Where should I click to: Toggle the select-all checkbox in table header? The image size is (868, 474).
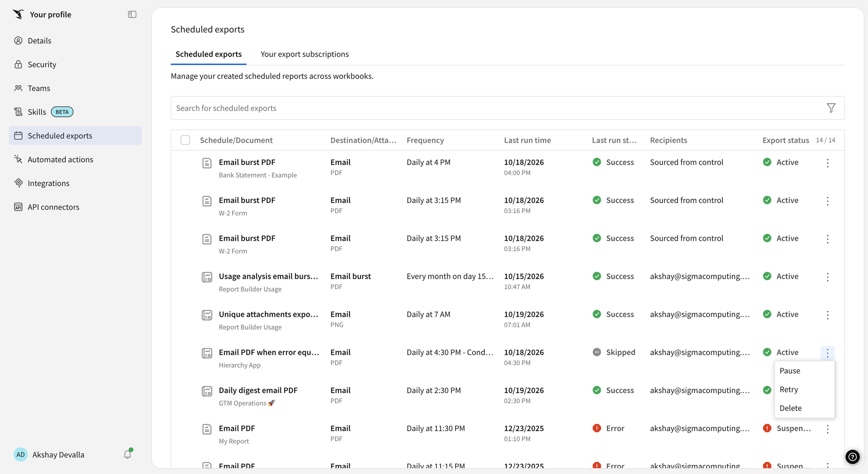point(185,140)
